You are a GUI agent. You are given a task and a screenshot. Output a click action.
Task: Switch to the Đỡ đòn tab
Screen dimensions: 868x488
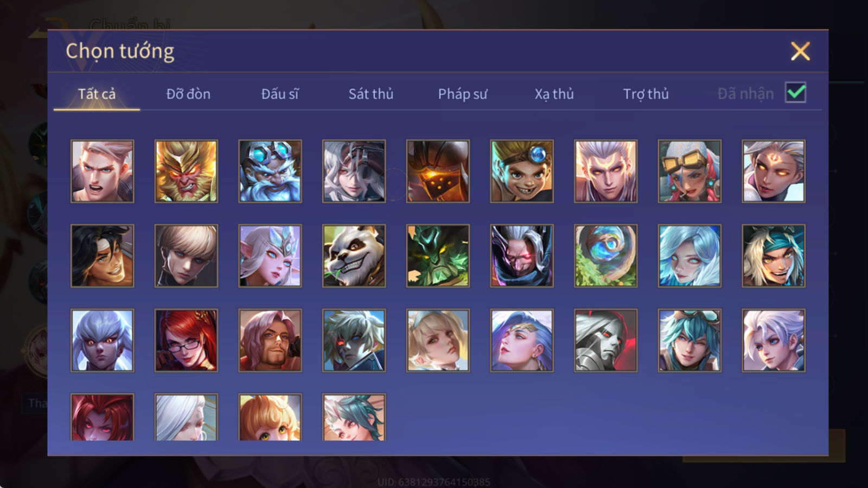188,94
